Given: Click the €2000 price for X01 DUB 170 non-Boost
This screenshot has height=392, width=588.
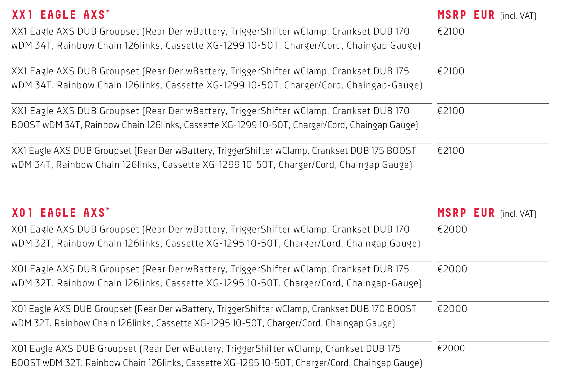Looking at the screenshot, I should click(x=452, y=230).
